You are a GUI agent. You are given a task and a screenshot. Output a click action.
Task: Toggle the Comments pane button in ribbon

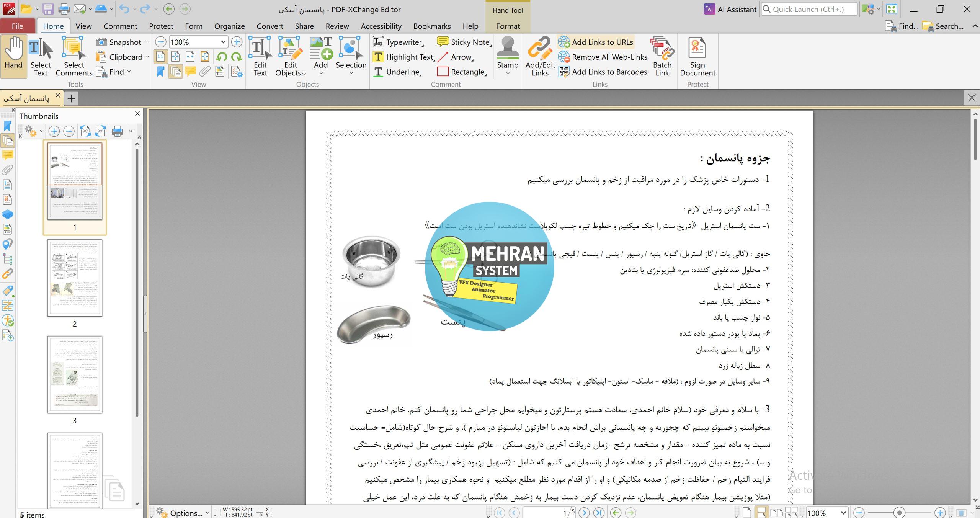pyautogui.click(x=190, y=72)
